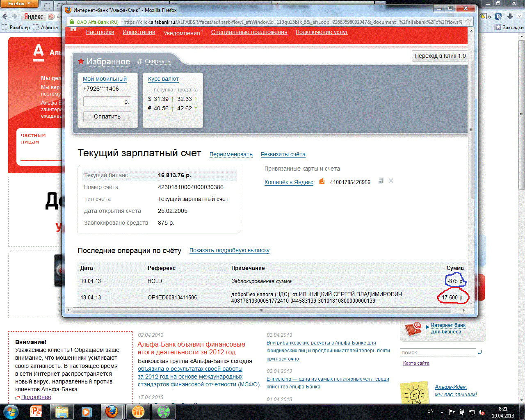Open the Курс валют link
525x420 pixels.
[x=163, y=79]
